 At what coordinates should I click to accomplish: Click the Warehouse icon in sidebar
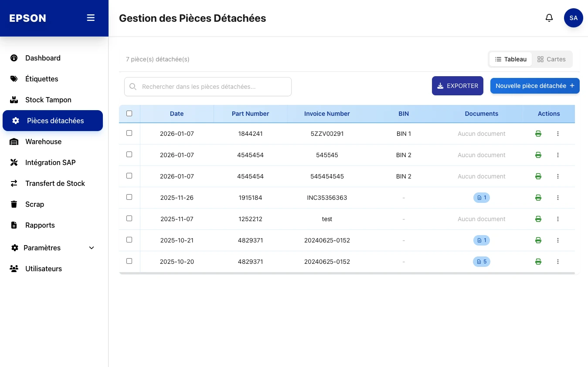[x=14, y=141]
